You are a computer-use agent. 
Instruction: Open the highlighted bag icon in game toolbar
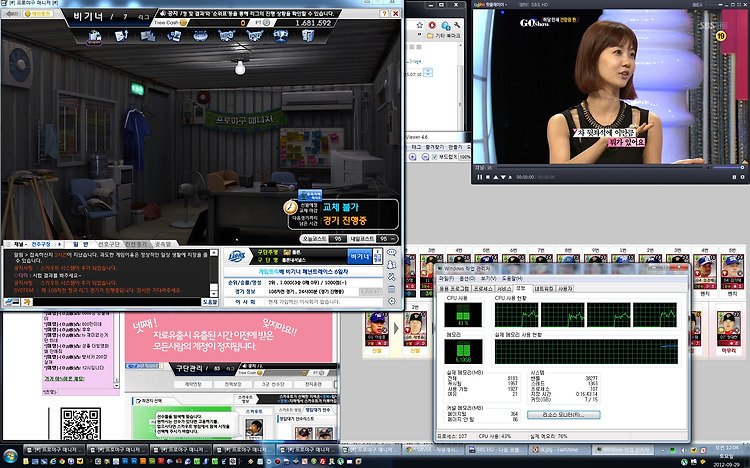point(94,36)
